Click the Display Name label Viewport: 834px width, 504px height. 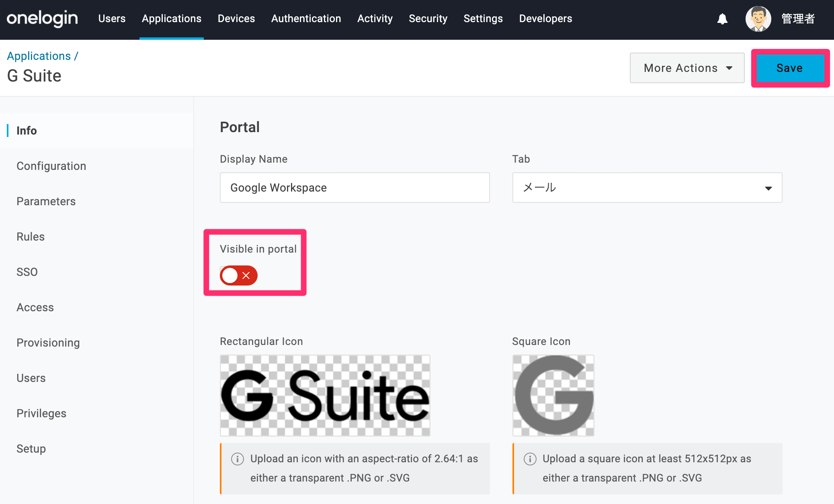coord(254,159)
